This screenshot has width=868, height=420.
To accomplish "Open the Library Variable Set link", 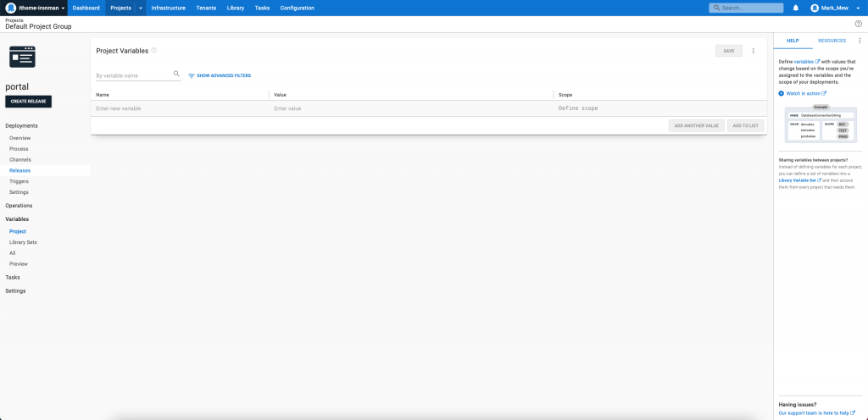I will click(x=798, y=180).
